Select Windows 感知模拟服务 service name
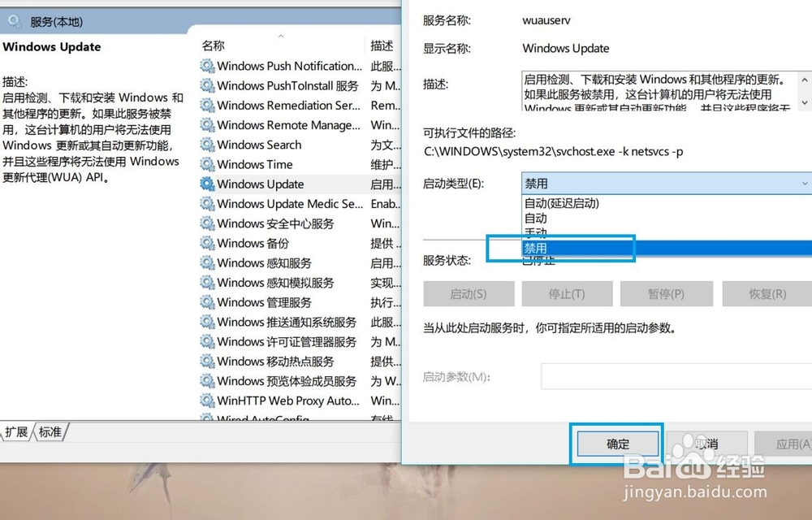Screen dimensions: 812x520 pyautogui.click(x=275, y=282)
